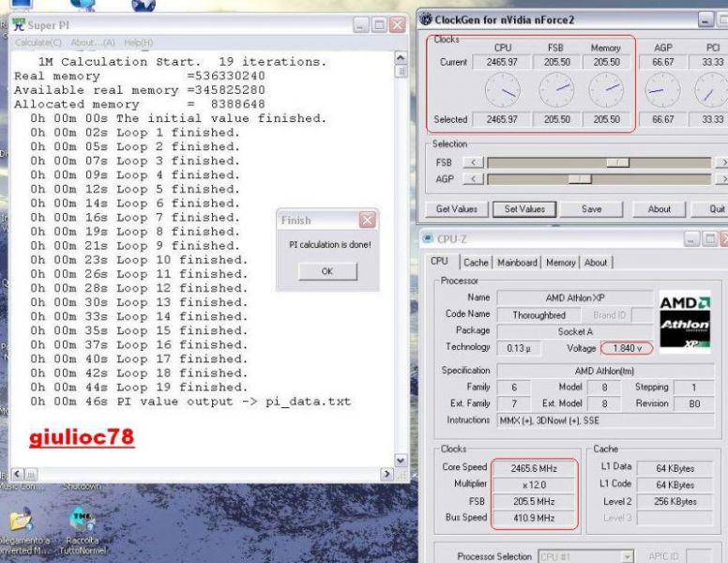
Task: Click the Instructions field MMX 3DNow SSE
Action: [606, 420]
